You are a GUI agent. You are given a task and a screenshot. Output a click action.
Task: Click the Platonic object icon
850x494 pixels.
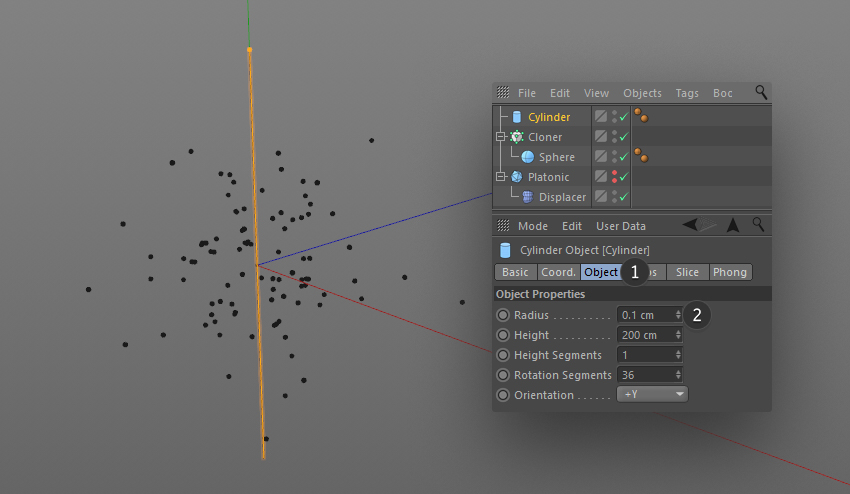pyautogui.click(x=517, y=177)
